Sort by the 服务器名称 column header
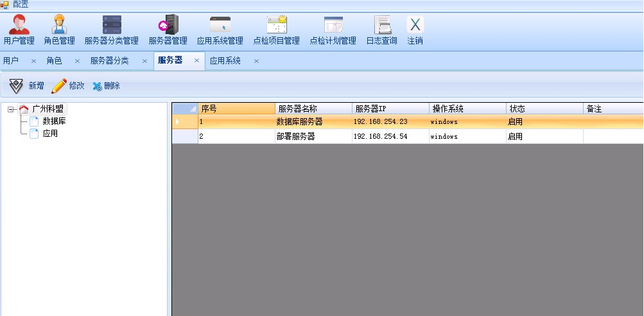 314,109
